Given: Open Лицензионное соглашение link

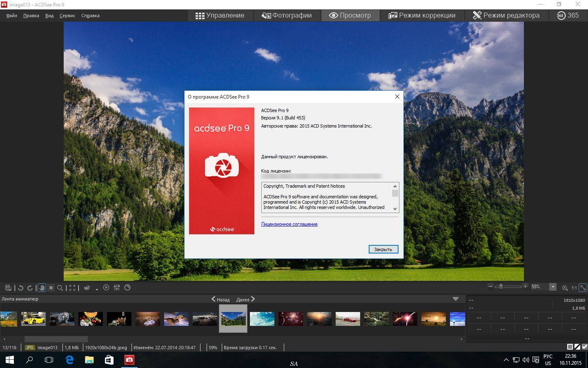Looking at the screenshot, I should 289,224.
